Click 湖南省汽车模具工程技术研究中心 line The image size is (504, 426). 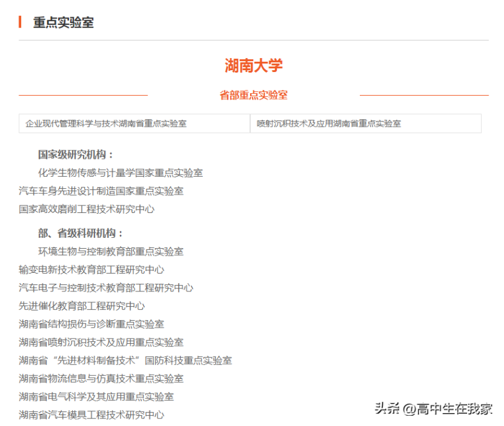[91, 415]
